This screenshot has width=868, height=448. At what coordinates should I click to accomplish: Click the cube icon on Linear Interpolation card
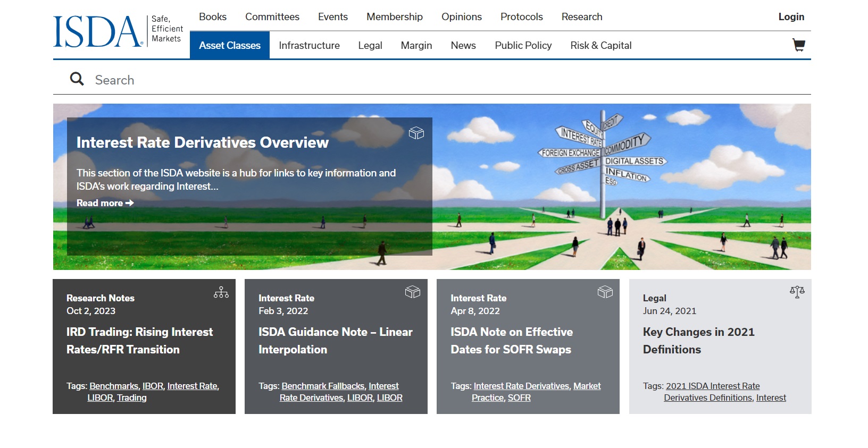[x=413, y=292]
